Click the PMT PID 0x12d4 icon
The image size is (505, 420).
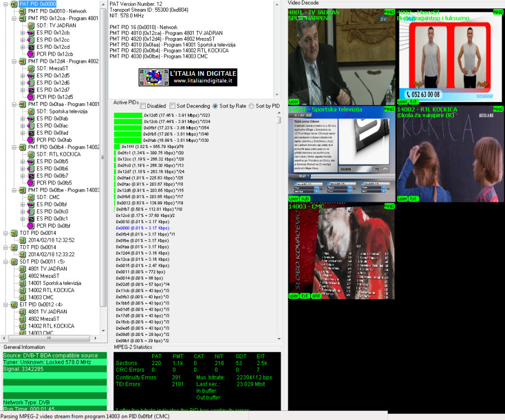click(x=22, y=61)
